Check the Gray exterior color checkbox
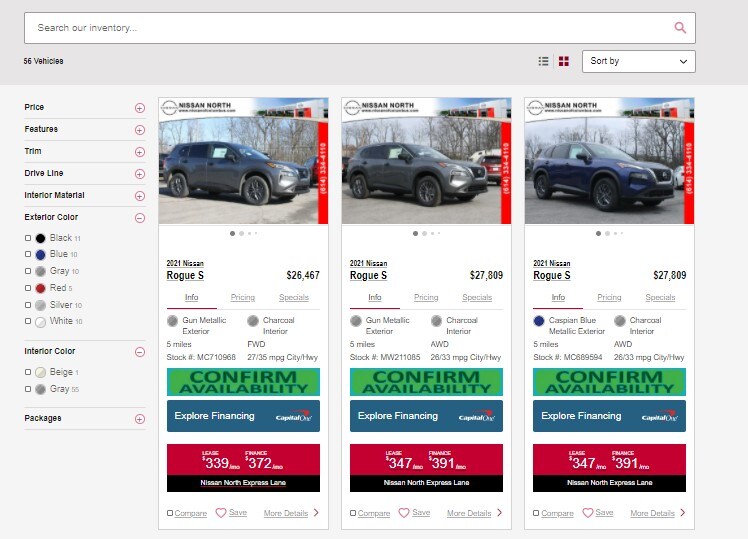 click(28, 271)
